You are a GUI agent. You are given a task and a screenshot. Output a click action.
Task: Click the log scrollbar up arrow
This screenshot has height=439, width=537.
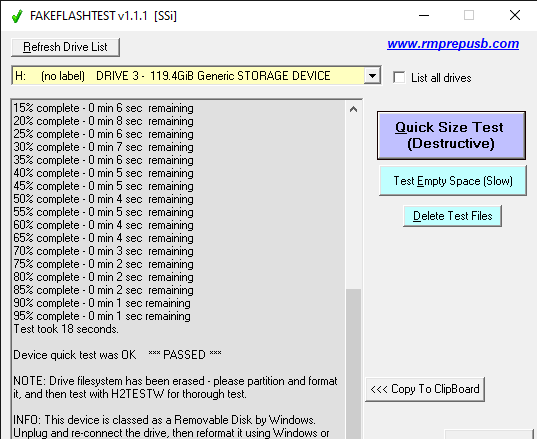(x=353, y=109)
